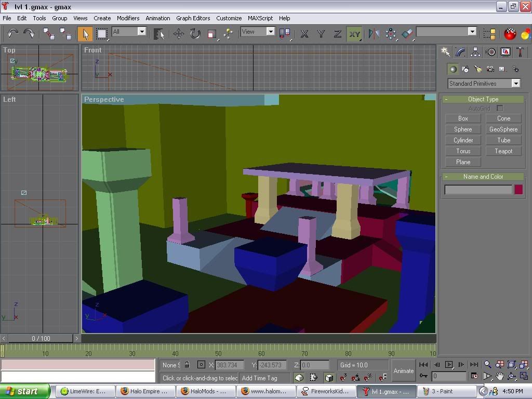Image resolution: width=532 pixels, height=399 pixels.
Task: Click the Arc Rotate viewport tool
Action: coord(512,376)
